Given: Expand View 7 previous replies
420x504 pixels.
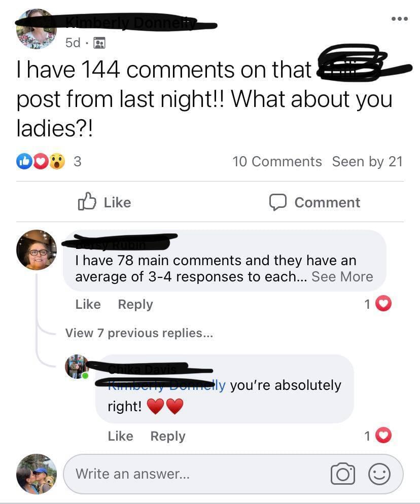Looking at the screenshot, I should pos(139,333).
